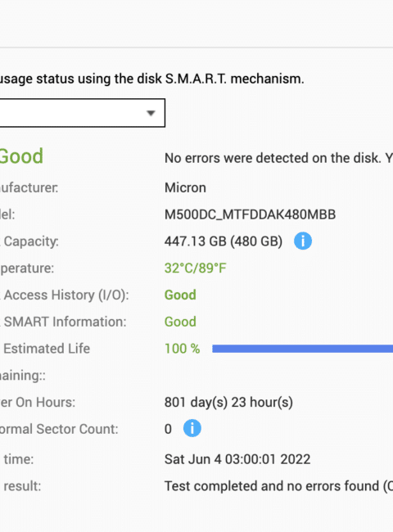The height and width of the screenshot is (532, 393).
Task: Click the test time Sat Jun 4 value
Action: tap(237, 459)
